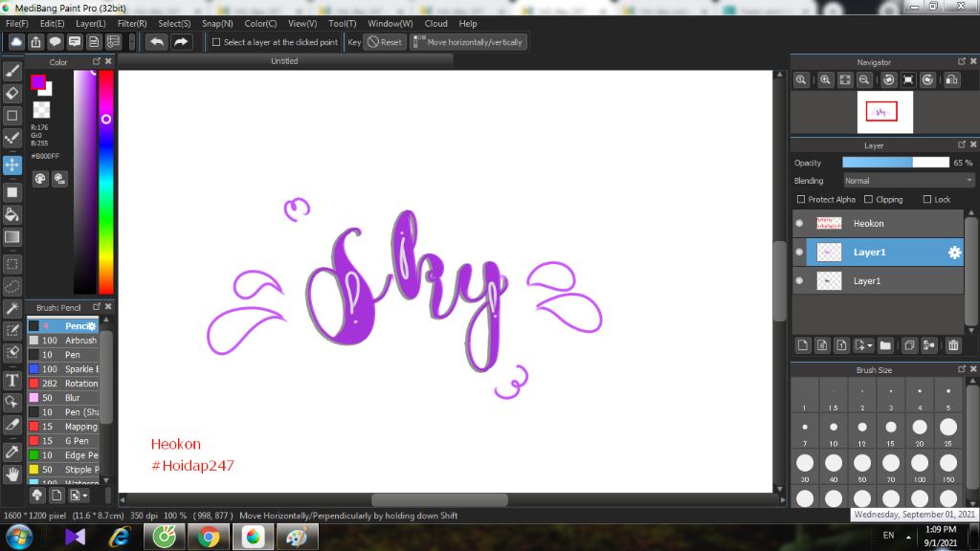Click the canvas horizontal scrollbar
The width and height of the screenshot is (980, 551).
click(x=439, y=499)
